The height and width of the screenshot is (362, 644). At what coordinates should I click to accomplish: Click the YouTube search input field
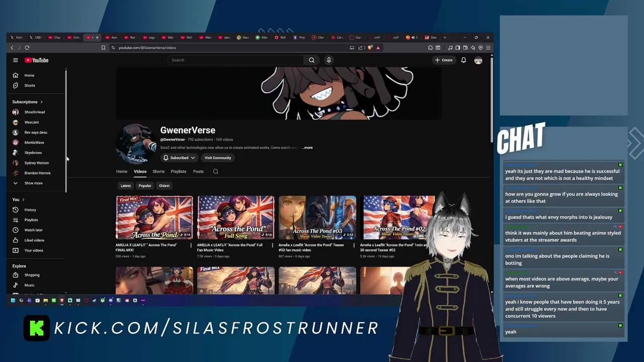click(x=235, y=60)
